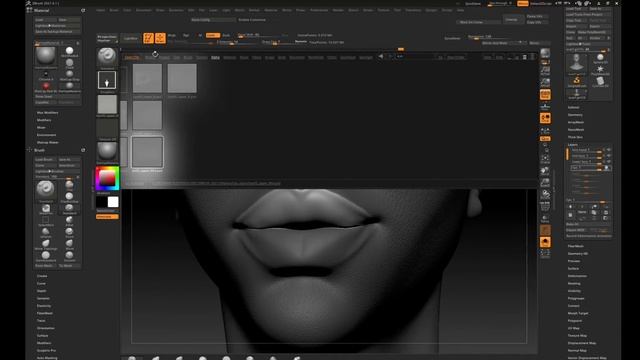Screen dimensions: 640x360
Task: Expand Mixer section in Material palette
Action: click(41, 127)
